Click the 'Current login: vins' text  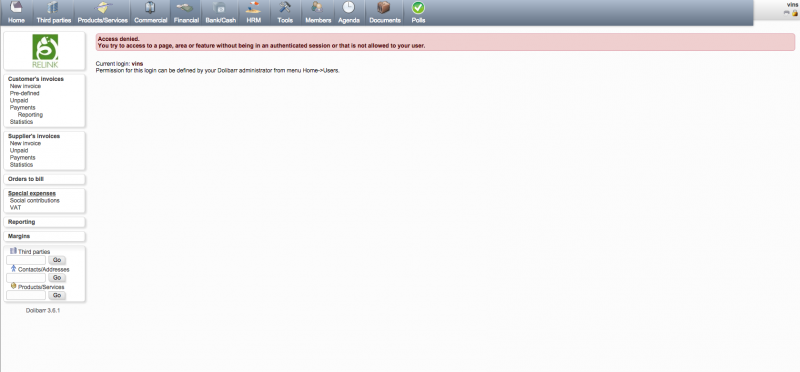[x=119, y=64]
